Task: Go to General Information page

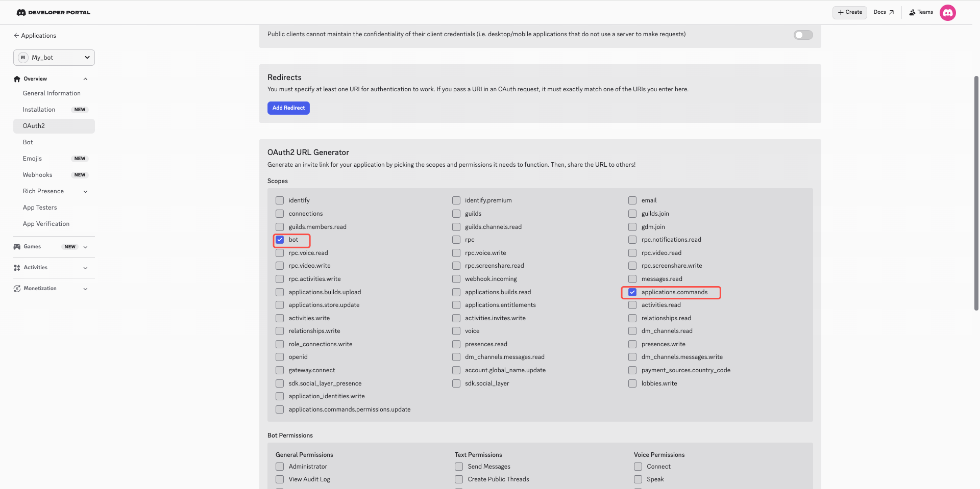Action: (52, 93)
